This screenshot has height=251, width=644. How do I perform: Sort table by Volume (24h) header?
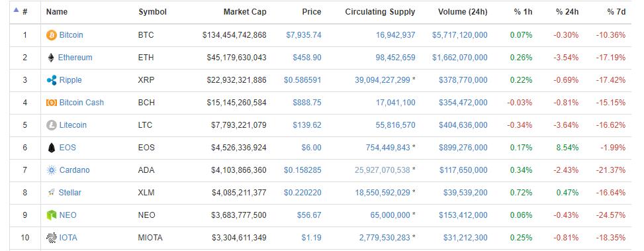463,12
